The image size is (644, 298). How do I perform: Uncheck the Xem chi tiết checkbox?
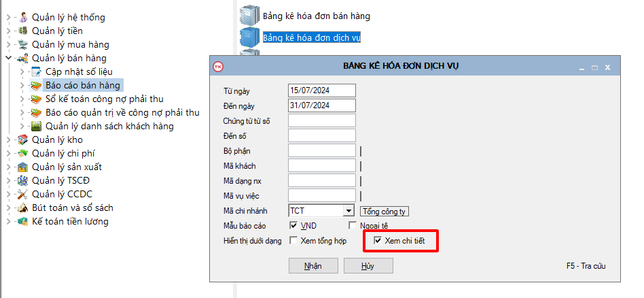pyautogui.click(x=378, y=240)
